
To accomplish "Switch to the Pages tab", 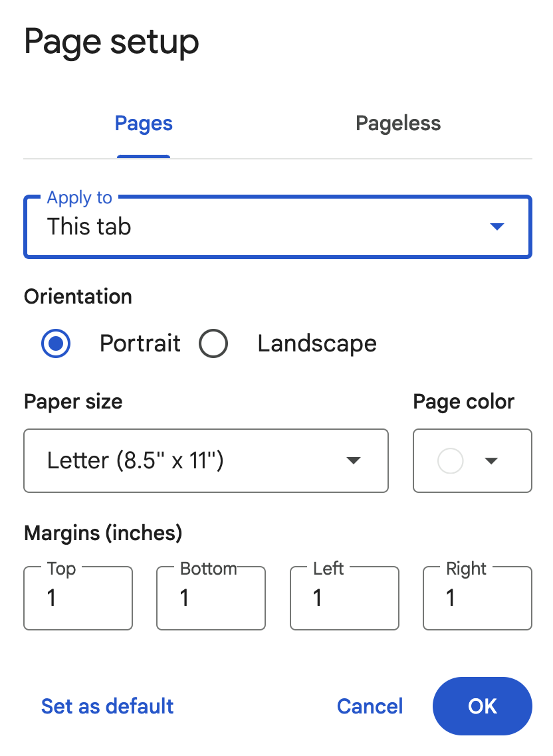I will (x=144, y=124).
